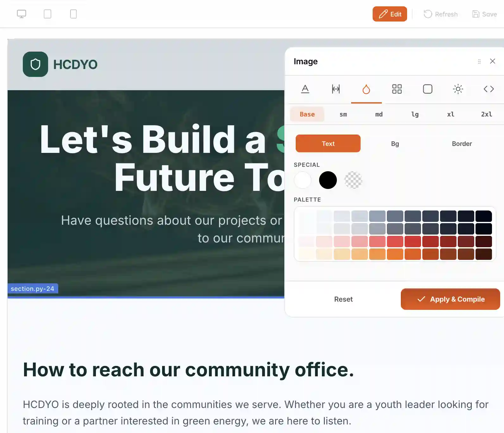
Task: Close the Image panel
Action: (493, 61)
